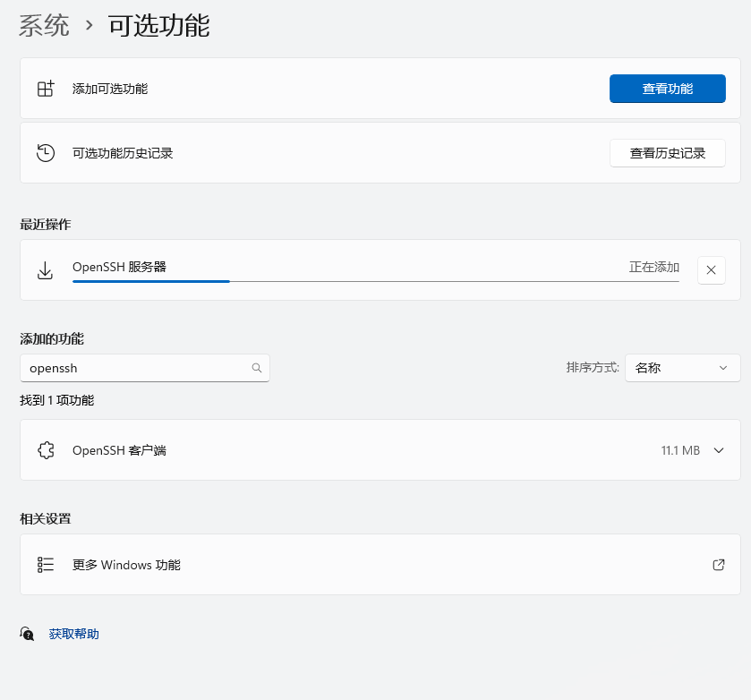Open the 获取帮助 link
The image size is (751, 700).
(x=74, y=634)
